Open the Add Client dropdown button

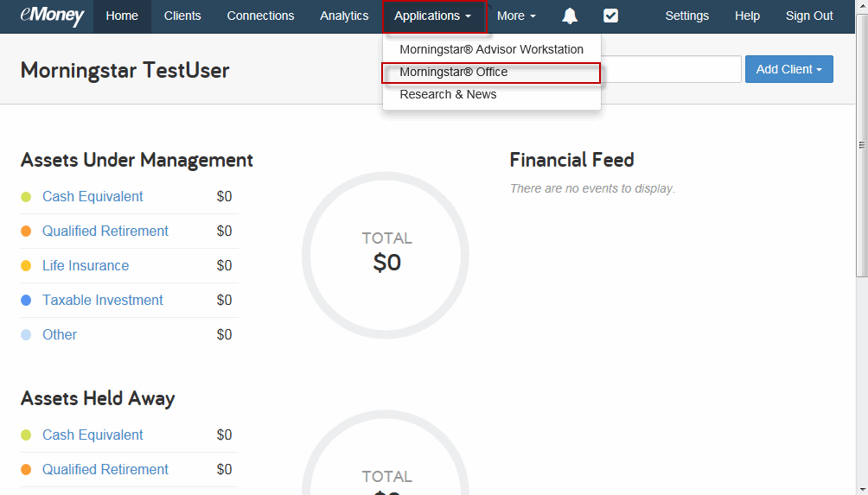(x=788, y=69)
